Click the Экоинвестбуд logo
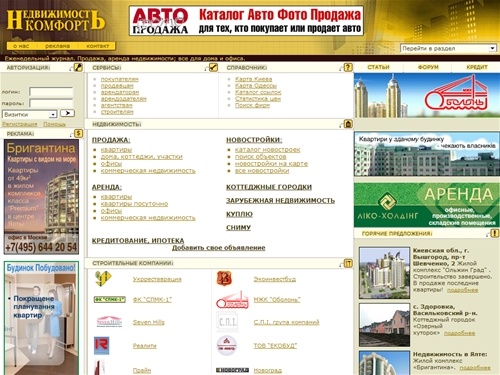 225,278
